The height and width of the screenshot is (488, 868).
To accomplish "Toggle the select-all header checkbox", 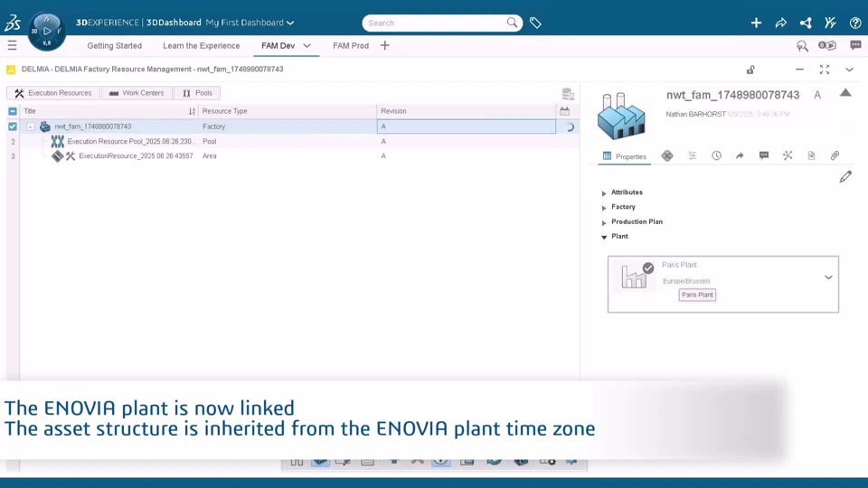I will [x=12, y=111].
